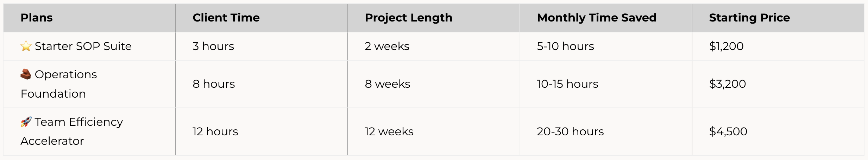
Task: Click the Monthly Time Saved header
Action: pyautogui.click(x=597, y=18)
